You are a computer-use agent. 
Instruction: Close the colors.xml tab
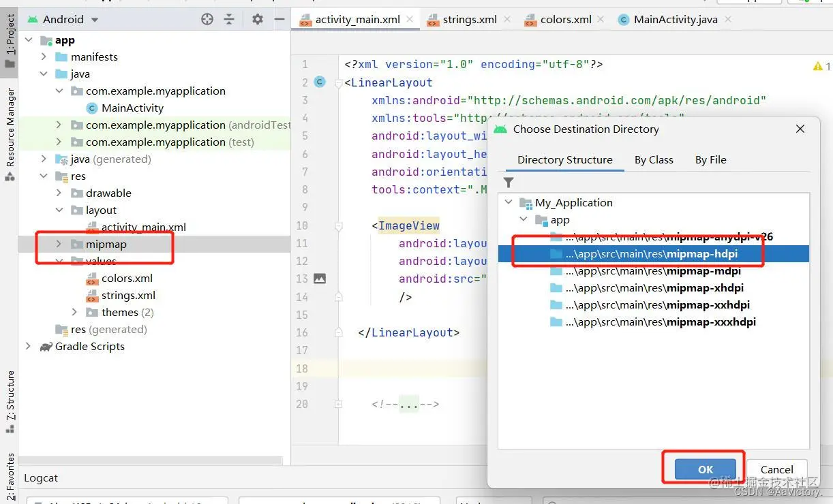[601, 19]
